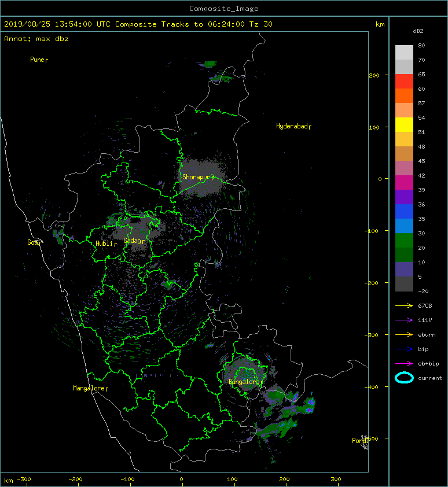Select the dark gray -20 dBZ swatch

click(404, 283)
